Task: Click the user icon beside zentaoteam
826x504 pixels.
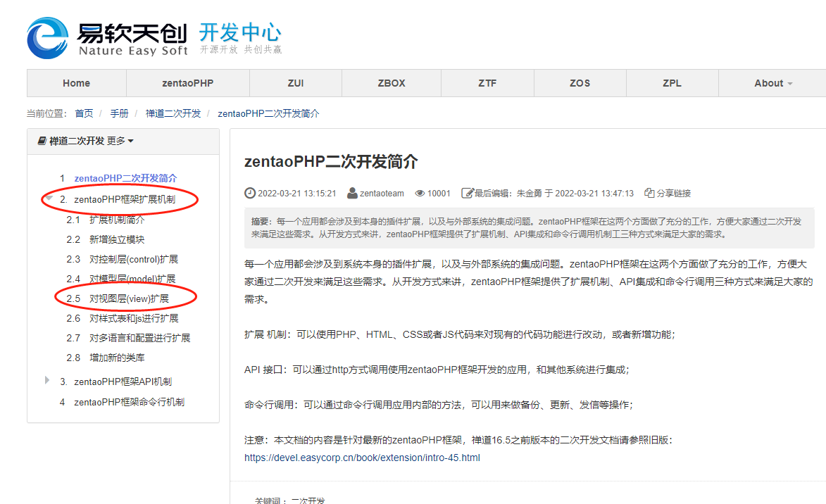Action: 352,194
